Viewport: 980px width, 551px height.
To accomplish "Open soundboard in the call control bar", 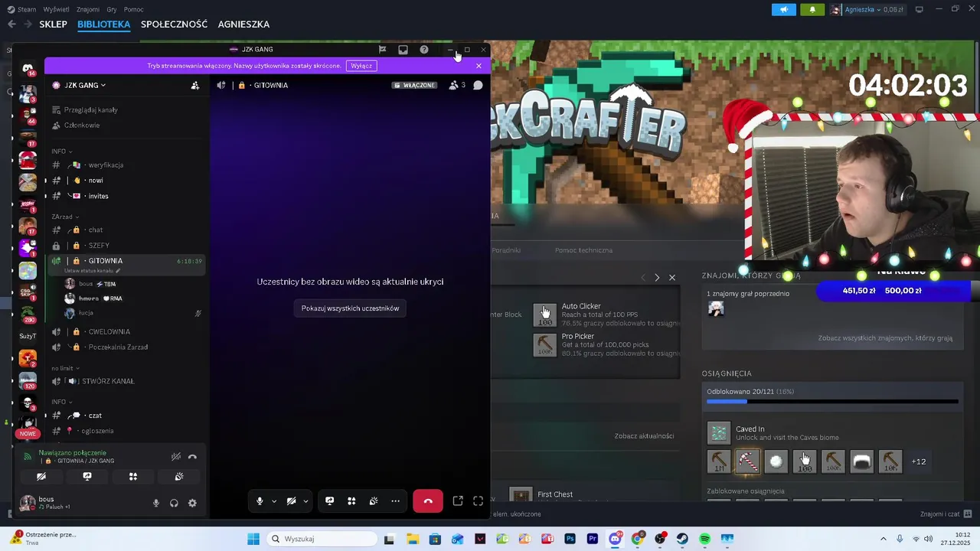I will pos(374,501).
